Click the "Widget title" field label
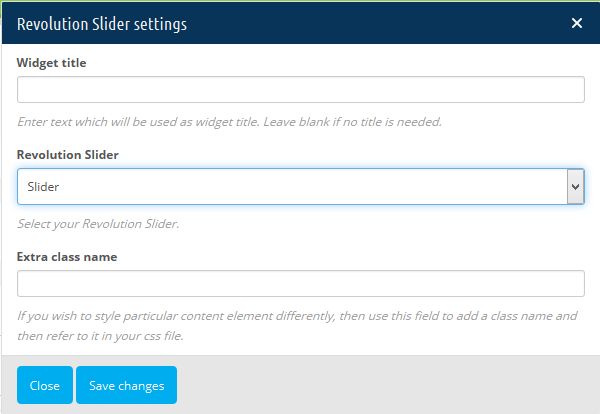Image resolution: width=600 pixels, height=414 pixels. 52,63
